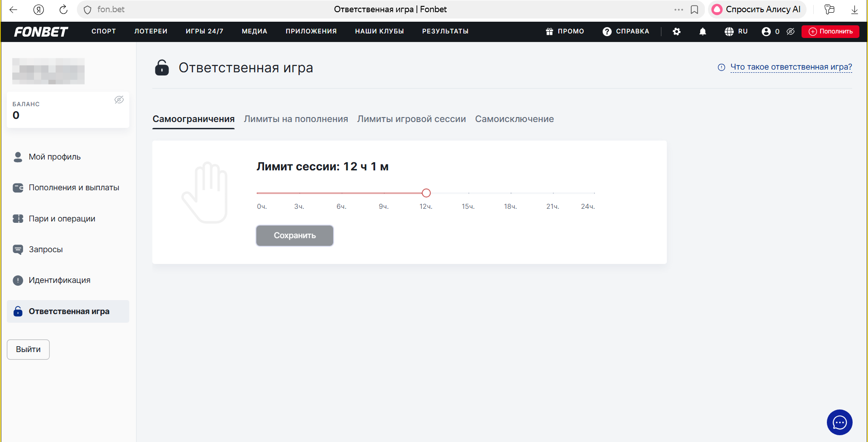Reload the page with refresh icon
The height and width of the screenshot is (442, 868).
click(x=64, y=9)
